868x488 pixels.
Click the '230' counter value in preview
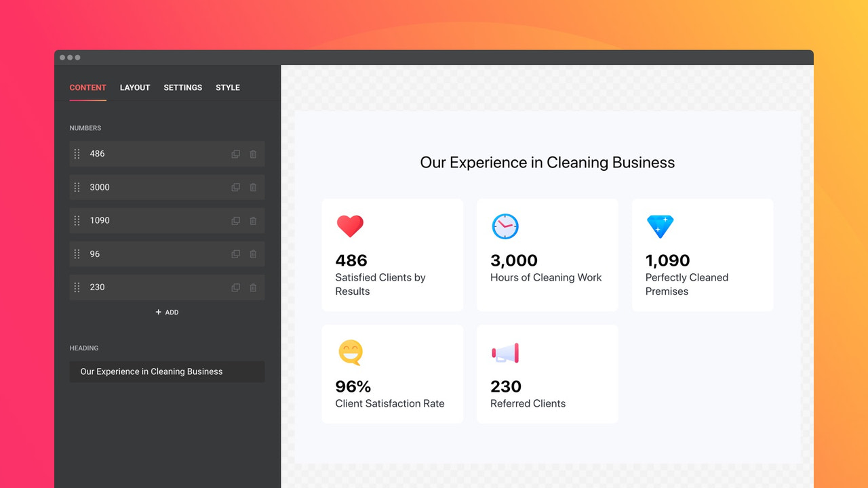coord(506,386)
